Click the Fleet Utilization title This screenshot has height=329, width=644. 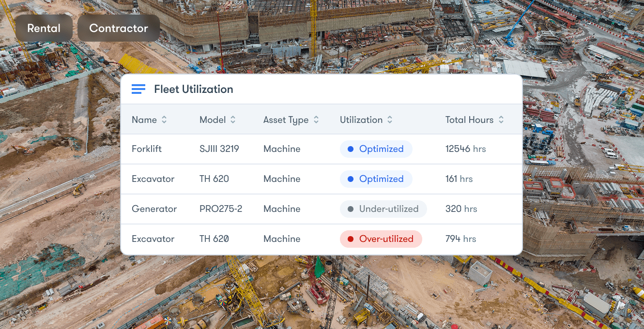click(194, 89)
